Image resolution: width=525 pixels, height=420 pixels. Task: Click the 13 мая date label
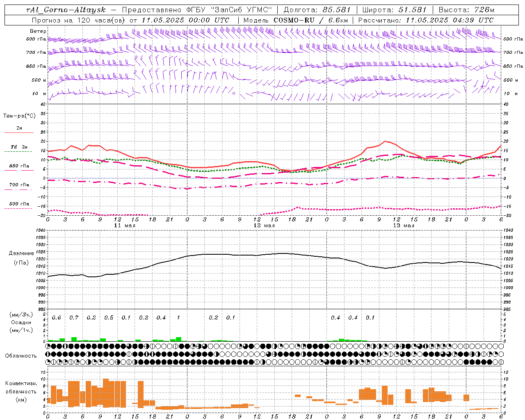pyautogui.click(x=404, y=226)
